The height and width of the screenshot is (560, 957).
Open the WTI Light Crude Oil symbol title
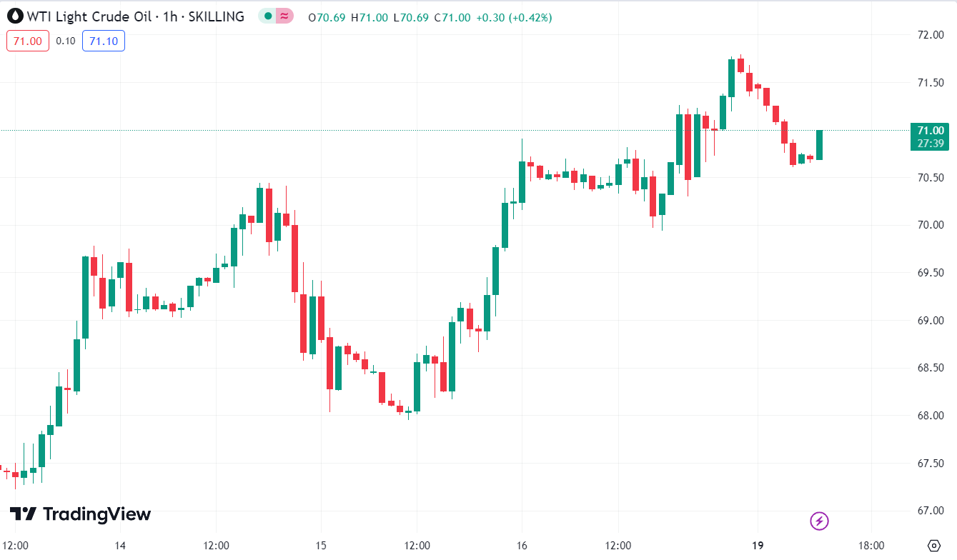point(135,16)
